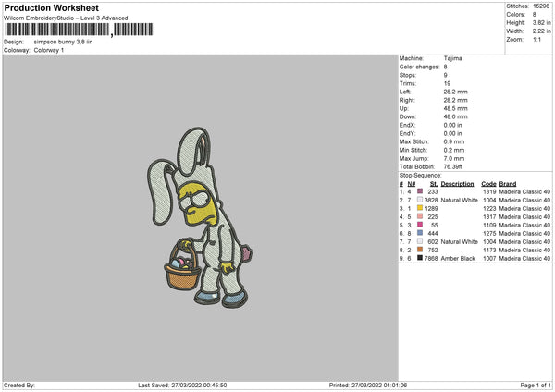Select the Natural White swatch in stop 2
This screenshot has height=392, width=555.
coord(420,200)
